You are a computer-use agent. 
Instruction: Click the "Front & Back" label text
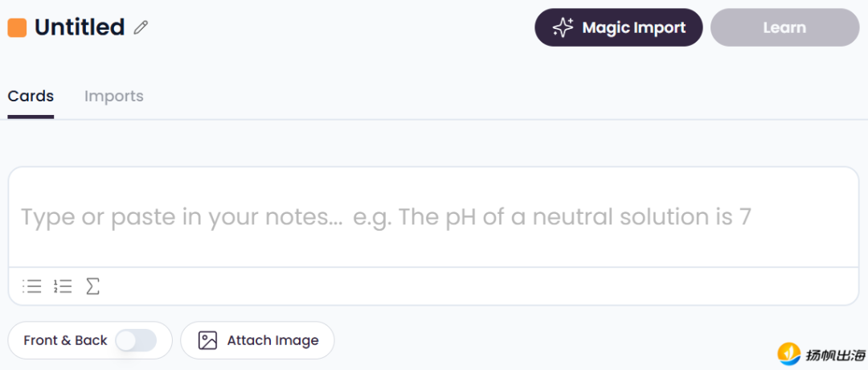pos(65,340)
